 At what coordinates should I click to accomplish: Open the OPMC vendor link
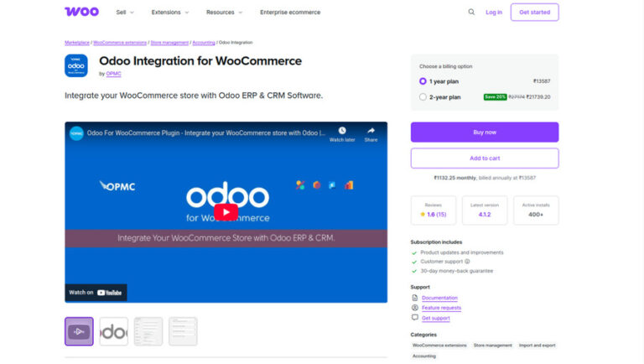pos(113,74)
